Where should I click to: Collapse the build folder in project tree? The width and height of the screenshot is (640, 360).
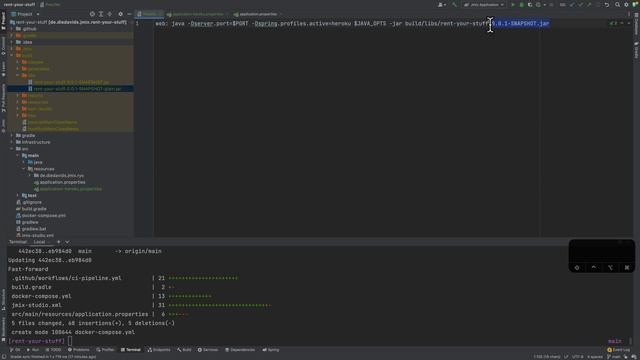point(12,55)
